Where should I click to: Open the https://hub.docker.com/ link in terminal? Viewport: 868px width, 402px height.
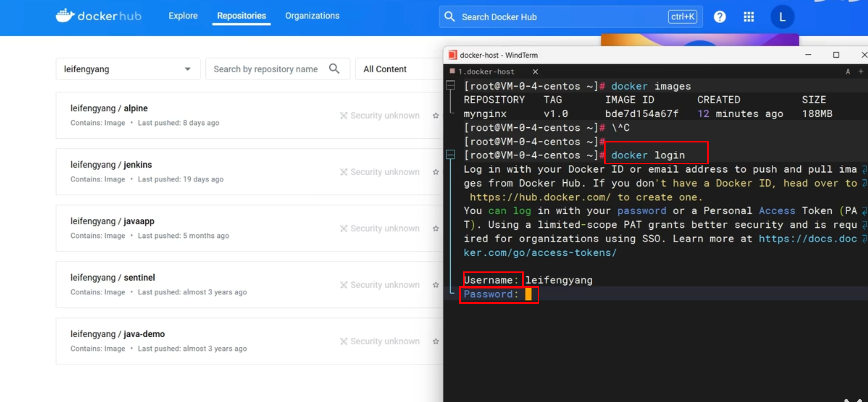point(540,197)
